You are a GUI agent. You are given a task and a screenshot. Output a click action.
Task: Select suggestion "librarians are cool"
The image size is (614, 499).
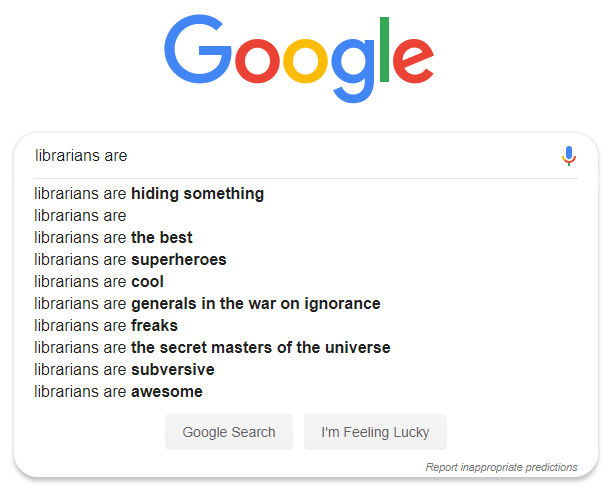coord(99,282)
